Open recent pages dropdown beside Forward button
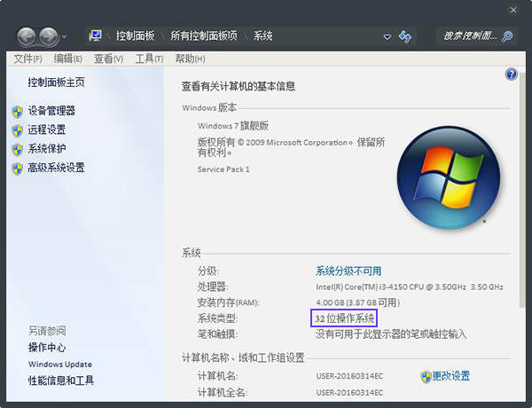532x408 pixels. [x=64, y=36]
